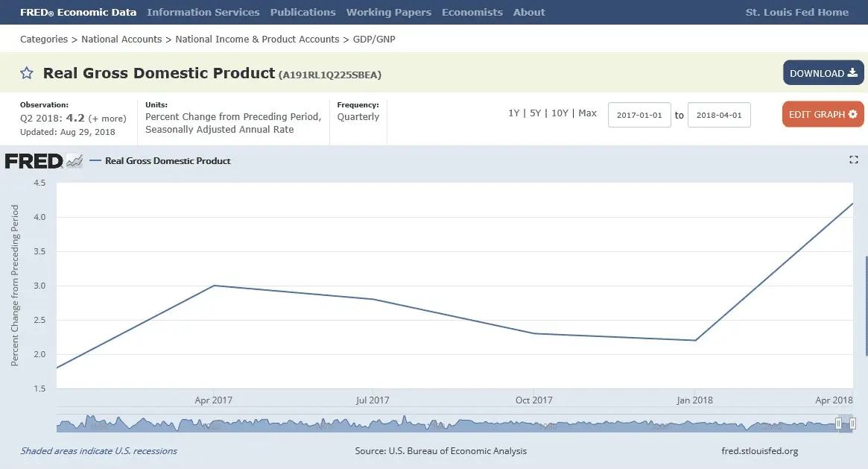This screenshot has height=469, width=868.
Task: Select the 1Y time range
Action: point(513,113)
